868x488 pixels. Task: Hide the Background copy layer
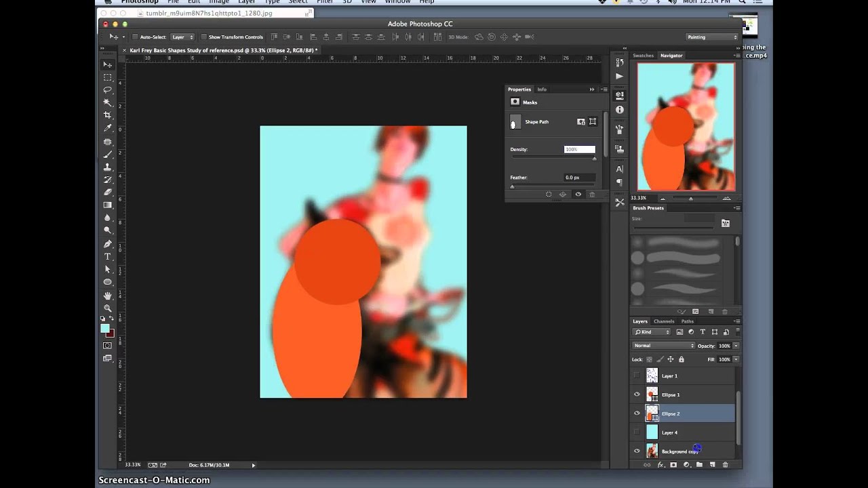click(x=637, y=451)
